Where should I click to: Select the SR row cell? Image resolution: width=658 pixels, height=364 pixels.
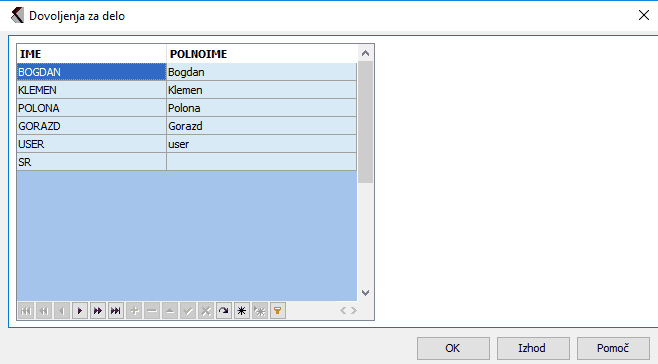point(91,162)
